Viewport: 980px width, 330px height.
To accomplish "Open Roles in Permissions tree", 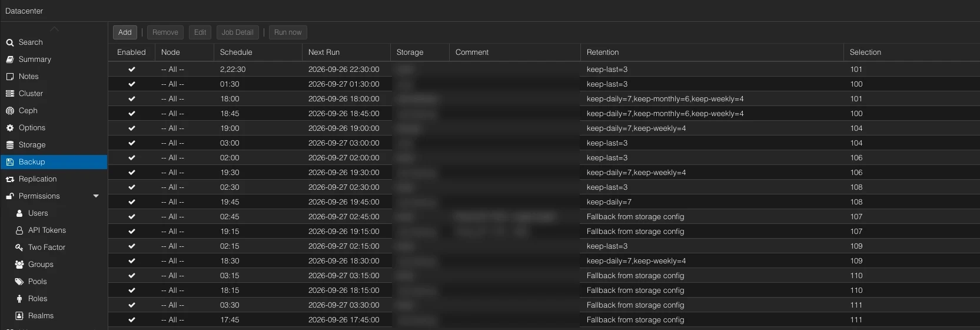I will coord(54,299).
